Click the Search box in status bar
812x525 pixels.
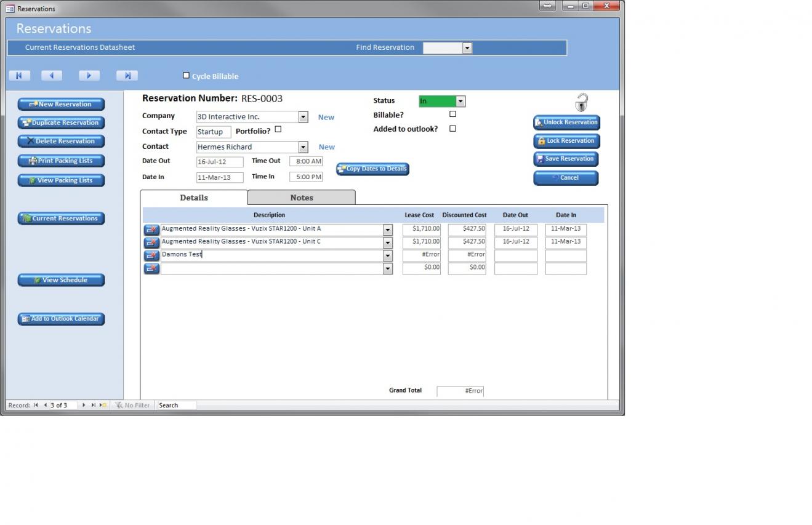pyautogui.click(x=176, y=405)
